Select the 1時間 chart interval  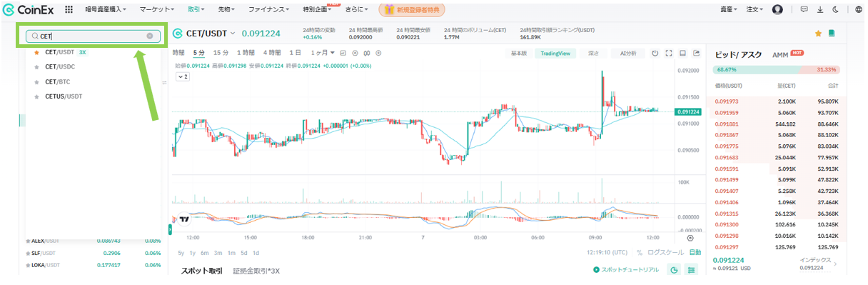click(x=246, y=53)
